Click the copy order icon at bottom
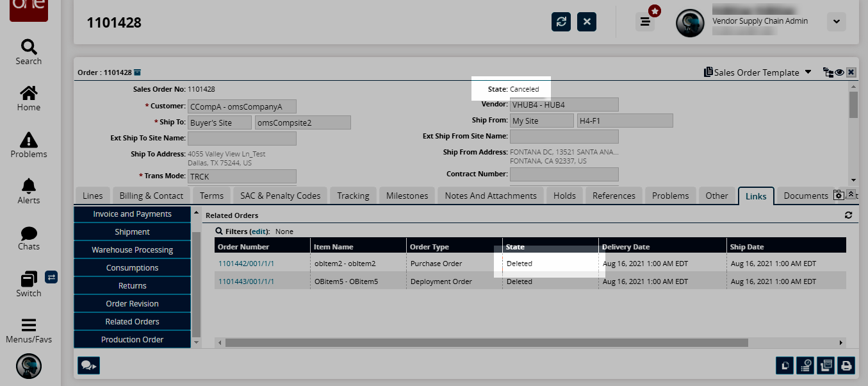868x386 pixels. pyautogui.click(x=785, y=365)
